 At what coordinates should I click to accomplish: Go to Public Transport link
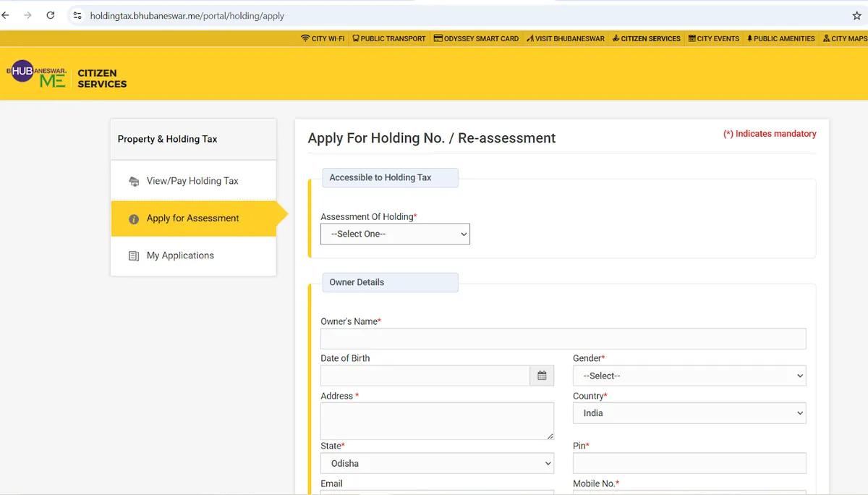tap(388, 38)
